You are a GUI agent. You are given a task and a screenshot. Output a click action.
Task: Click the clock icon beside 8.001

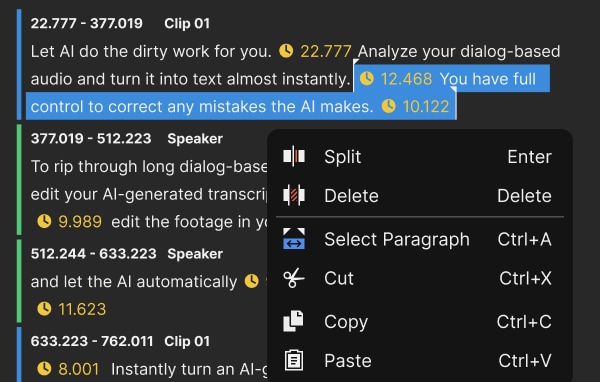click(44, 369)
